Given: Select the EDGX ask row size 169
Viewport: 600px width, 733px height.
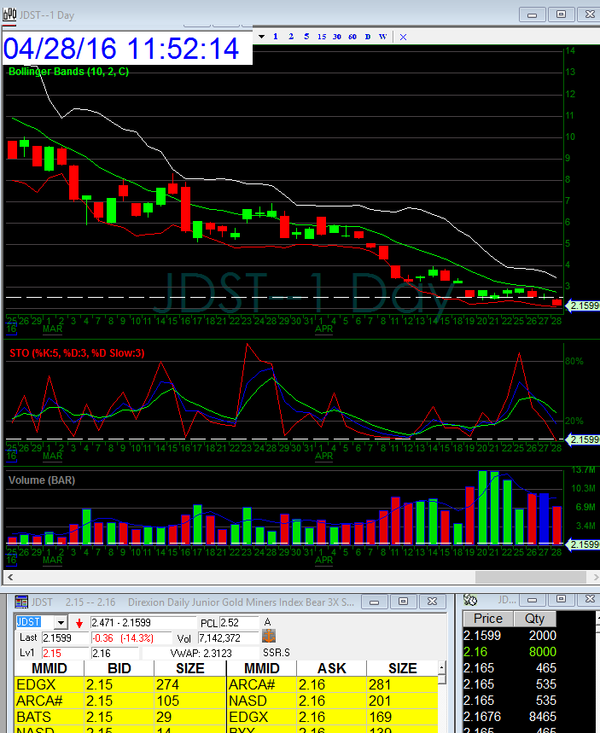Looking at the screenshot, I should [333, 717].
